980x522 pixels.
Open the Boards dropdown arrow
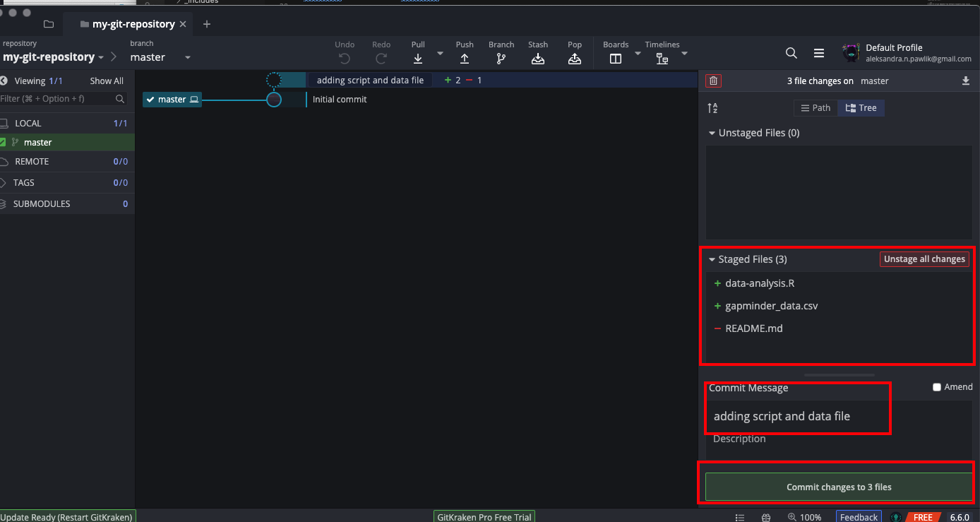pyautogui.click(x=638, y=54)
